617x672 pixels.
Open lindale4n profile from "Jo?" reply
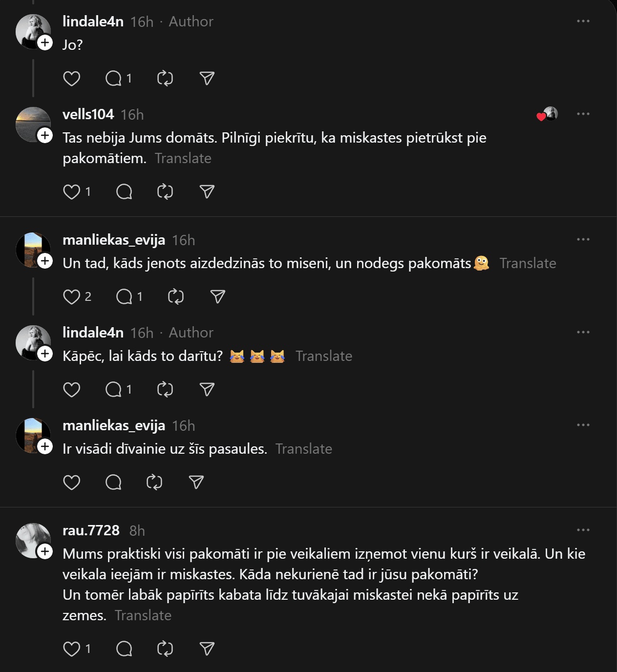[x=93, y=21]
